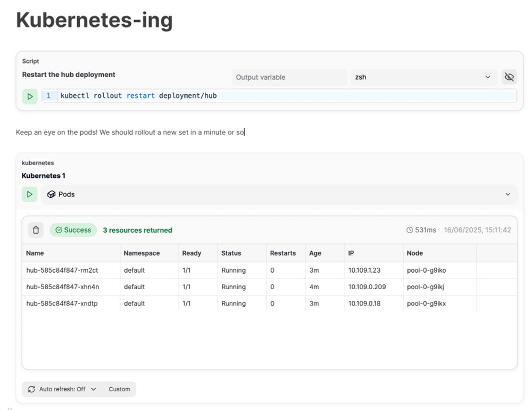Click the Keep an eye on the pods paragraph
Screen dimensions: 532x410
pos(130,132)
